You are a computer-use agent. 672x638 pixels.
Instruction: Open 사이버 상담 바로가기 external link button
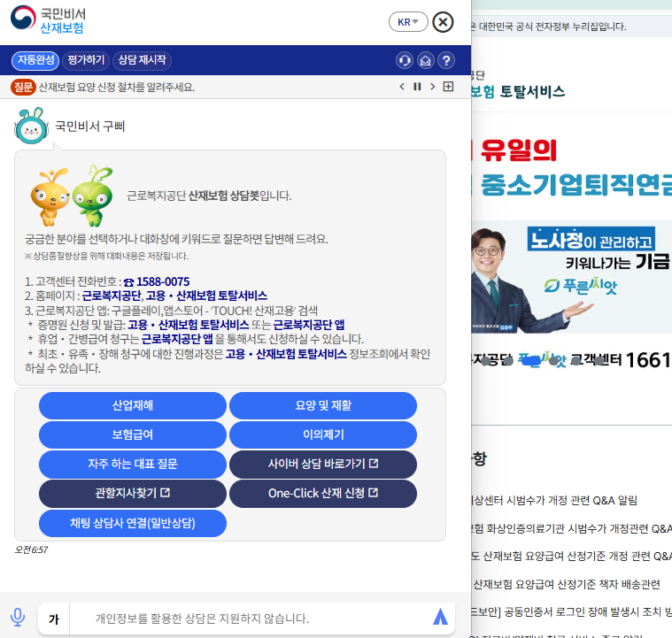click(x=323, y=464)
